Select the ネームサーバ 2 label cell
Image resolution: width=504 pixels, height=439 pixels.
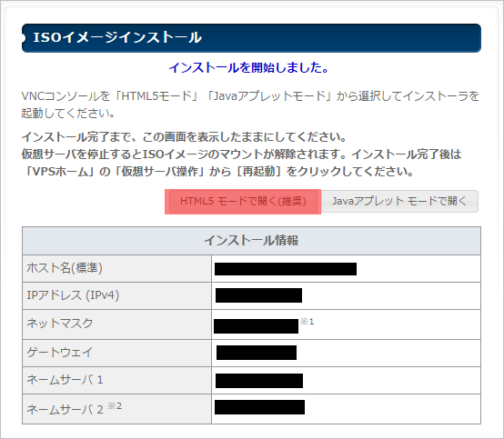point(117,409)
